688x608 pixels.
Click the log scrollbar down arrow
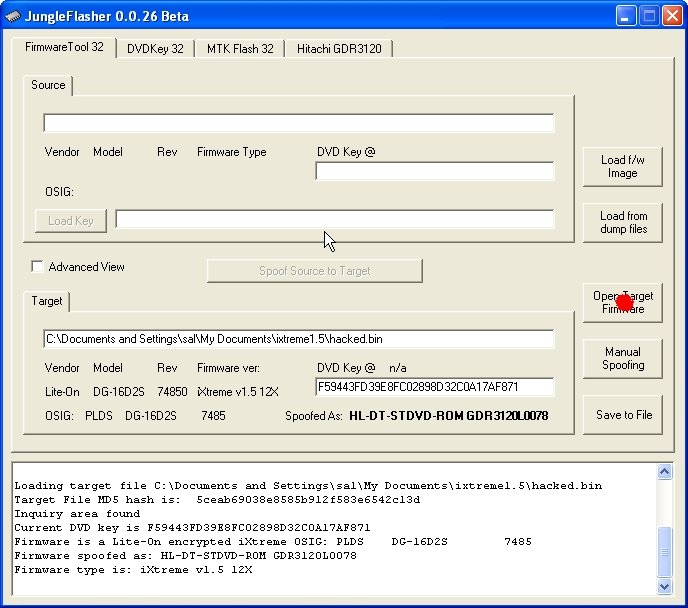[664, 587]
